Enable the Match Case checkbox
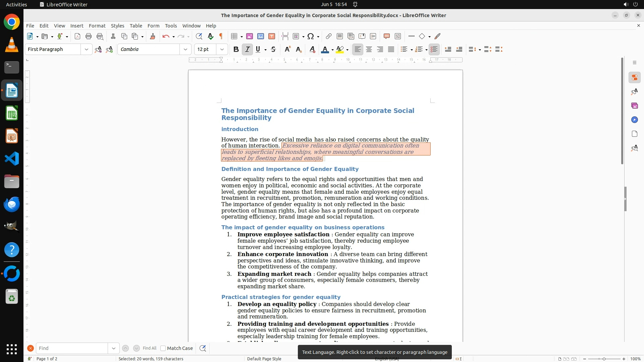This screenshot has width=644, height=362. click(163, 348)
